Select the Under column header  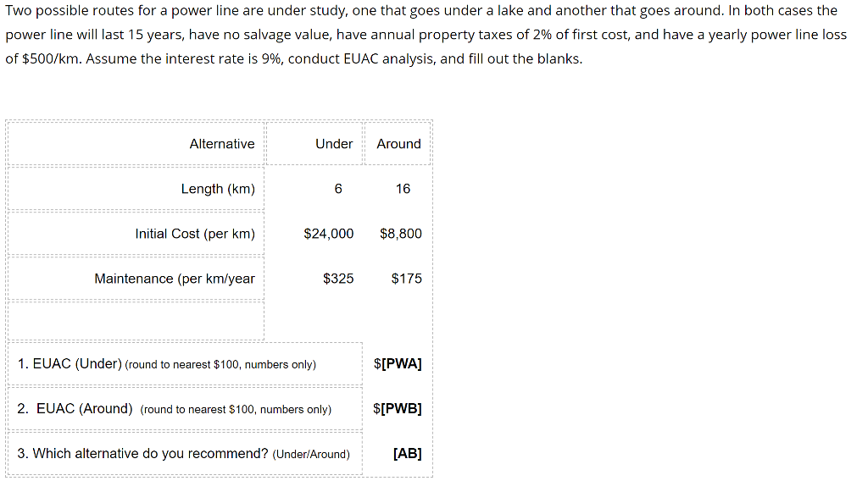coord(314,144)
